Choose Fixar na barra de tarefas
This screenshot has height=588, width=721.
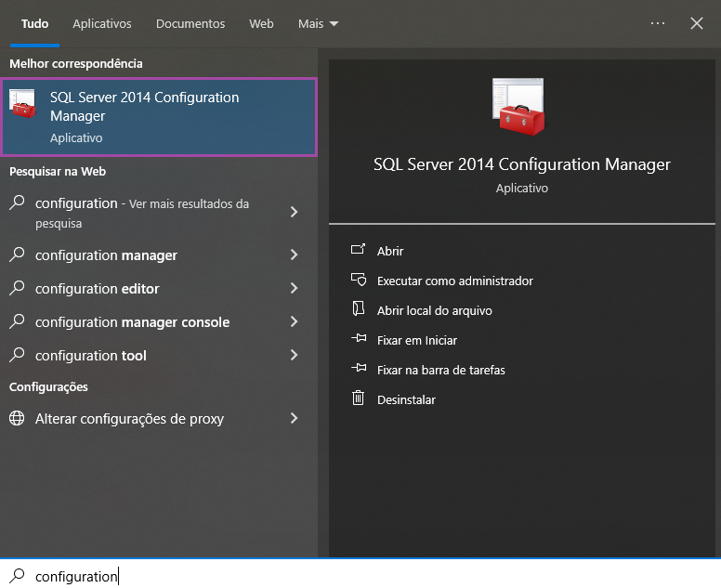pyautogui.click(x=441, y=370)
